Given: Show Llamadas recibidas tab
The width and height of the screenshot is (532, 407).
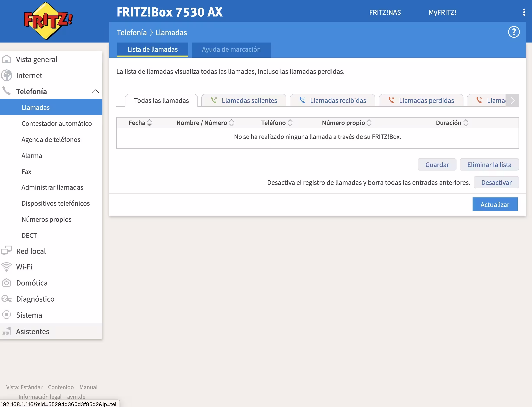Looking at the screenshot, I should pos(332,100).
